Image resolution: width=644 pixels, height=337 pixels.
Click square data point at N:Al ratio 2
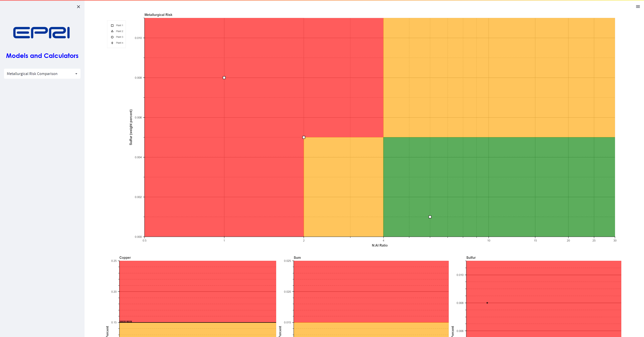click(x=304, y=137)
